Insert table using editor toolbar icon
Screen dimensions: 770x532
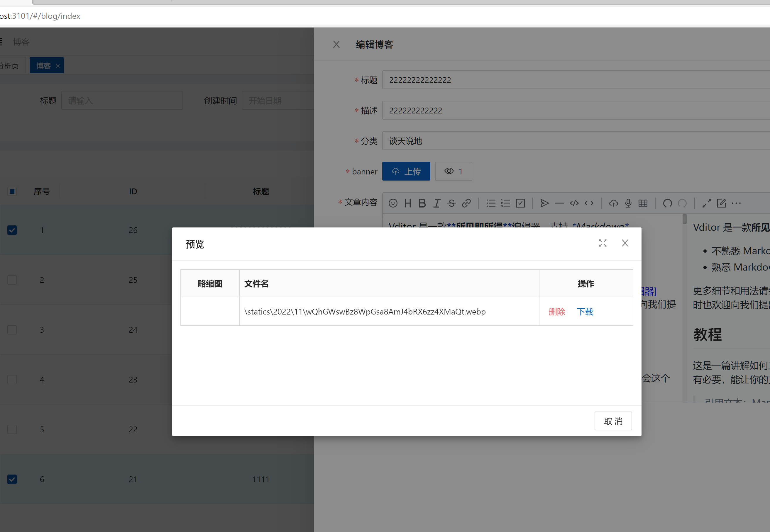(x=643, y=203)
